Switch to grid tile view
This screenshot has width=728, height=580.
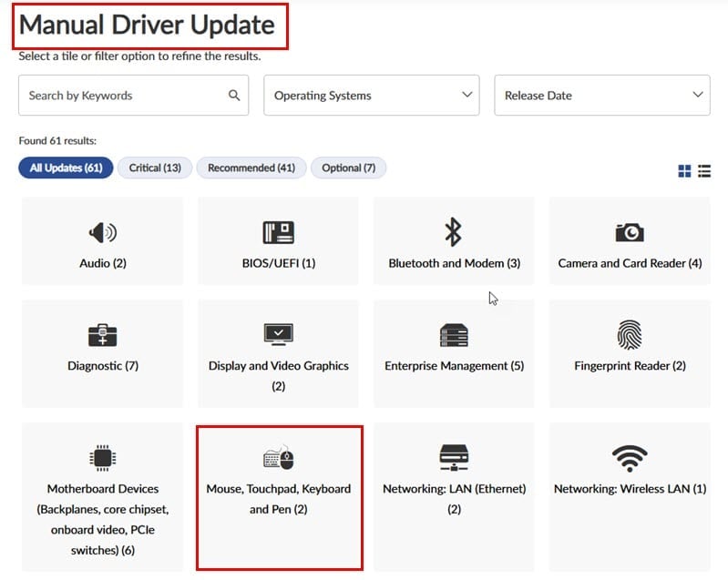[x=684, y=171]
